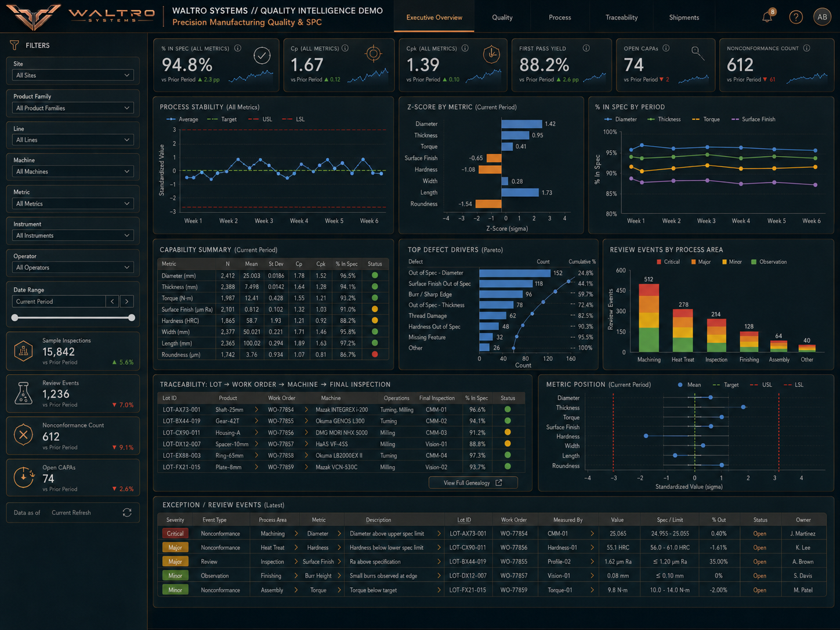The image size is (840, 630).
Task: Click the right handle of date range slider
Action: 132,317
